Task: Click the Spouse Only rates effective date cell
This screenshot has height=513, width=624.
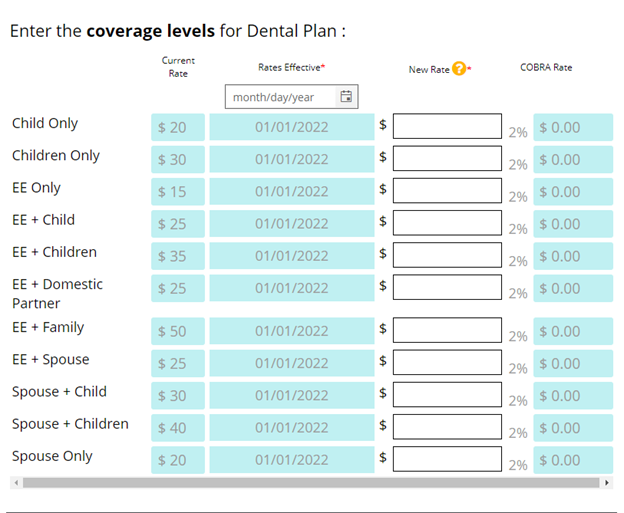Action: (x=291, y=460)
